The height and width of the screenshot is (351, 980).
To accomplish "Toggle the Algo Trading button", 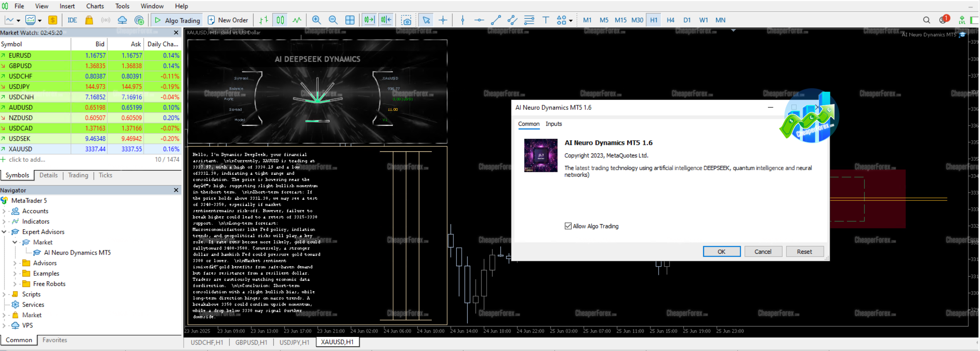I will point(177,20).
